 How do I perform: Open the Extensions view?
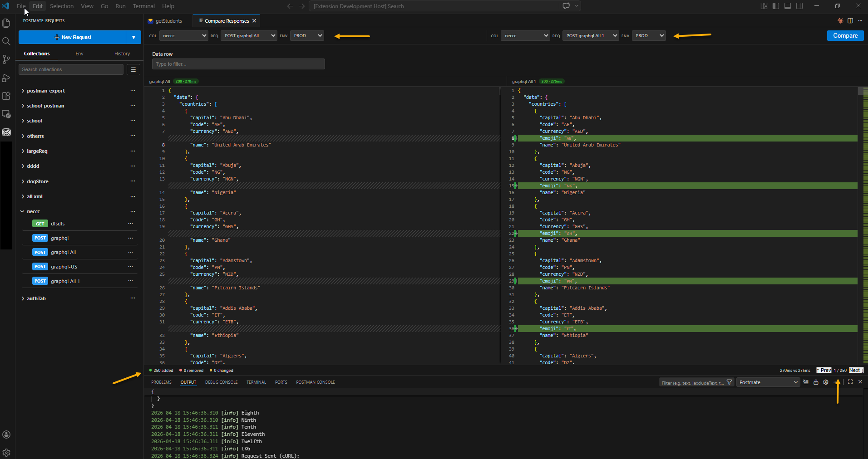6,96
